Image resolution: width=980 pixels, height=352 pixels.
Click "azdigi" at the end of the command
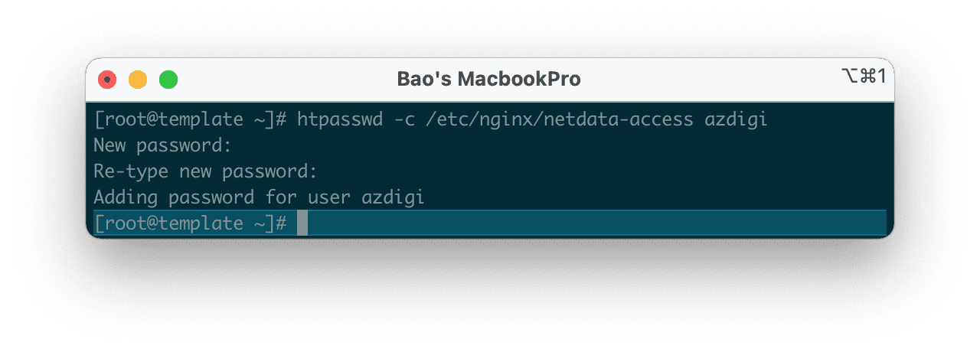[736, 119]
